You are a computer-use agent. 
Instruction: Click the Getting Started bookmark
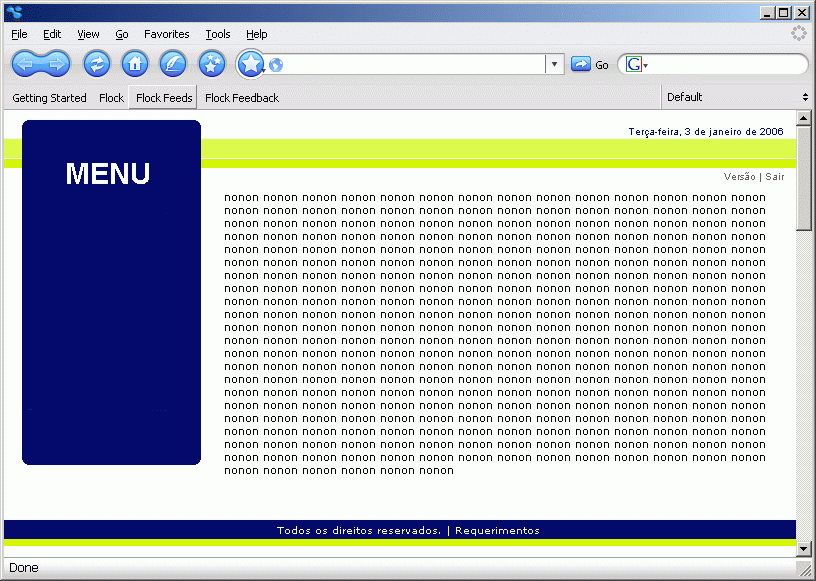tap(49, 98)
